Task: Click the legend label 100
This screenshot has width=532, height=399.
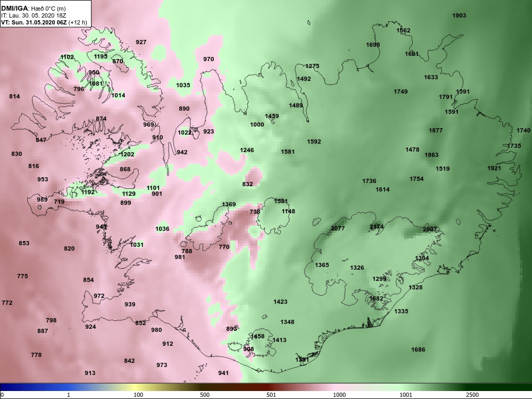Action: click(138, 395)
